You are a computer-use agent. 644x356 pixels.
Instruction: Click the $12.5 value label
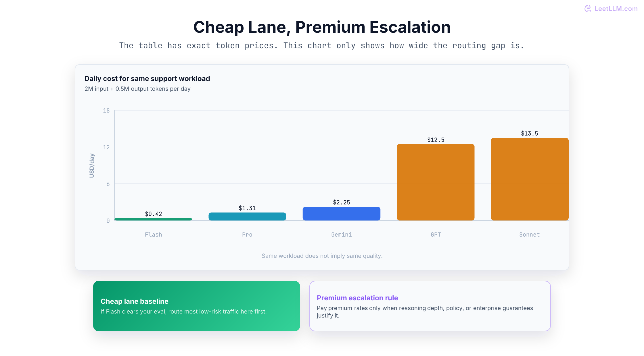[436, 140]
